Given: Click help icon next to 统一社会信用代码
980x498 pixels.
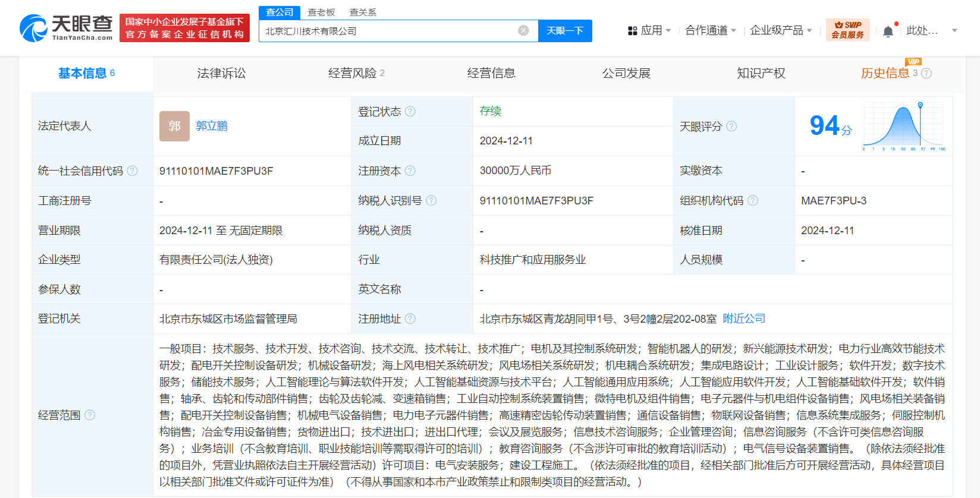Looking at the screenshot, I should click(133, 171).
